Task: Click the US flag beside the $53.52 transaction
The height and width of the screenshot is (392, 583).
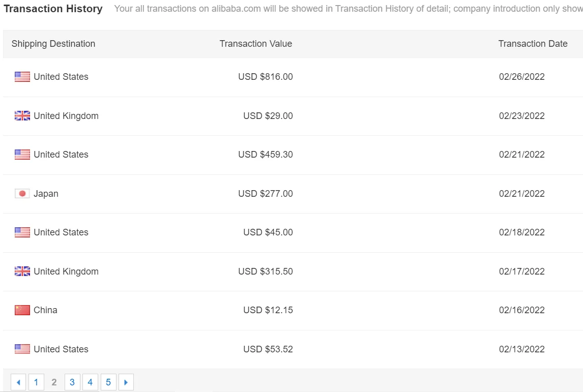Action: coord(22,349)
